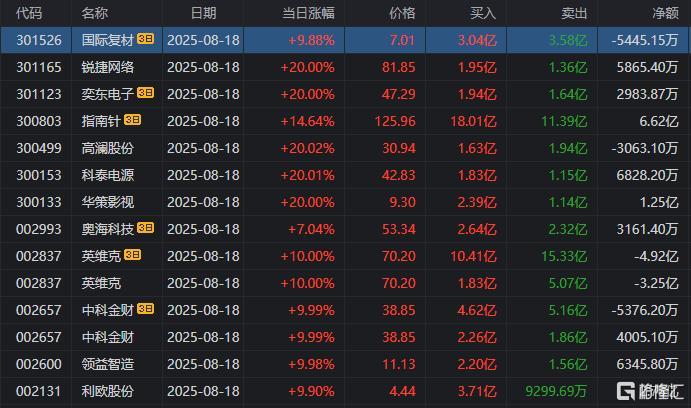Sort by the 净额 column header

[x=665, y=13]
